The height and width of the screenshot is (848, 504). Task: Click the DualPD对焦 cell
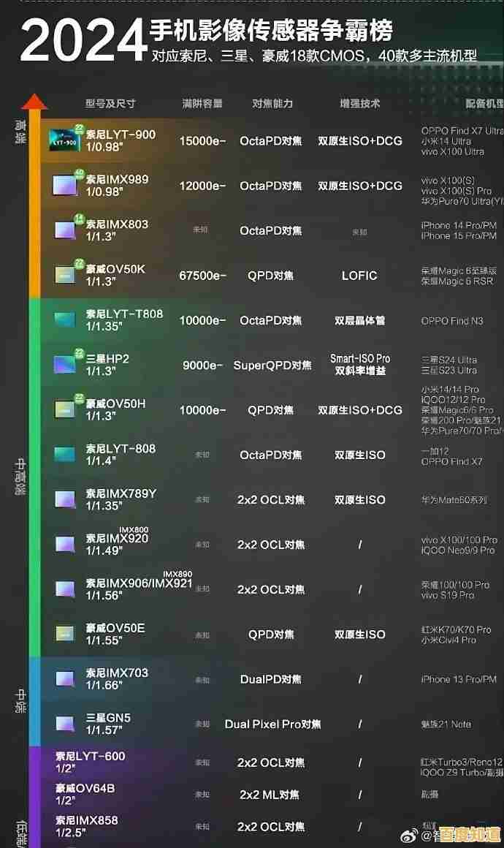(x=271, y=679)
